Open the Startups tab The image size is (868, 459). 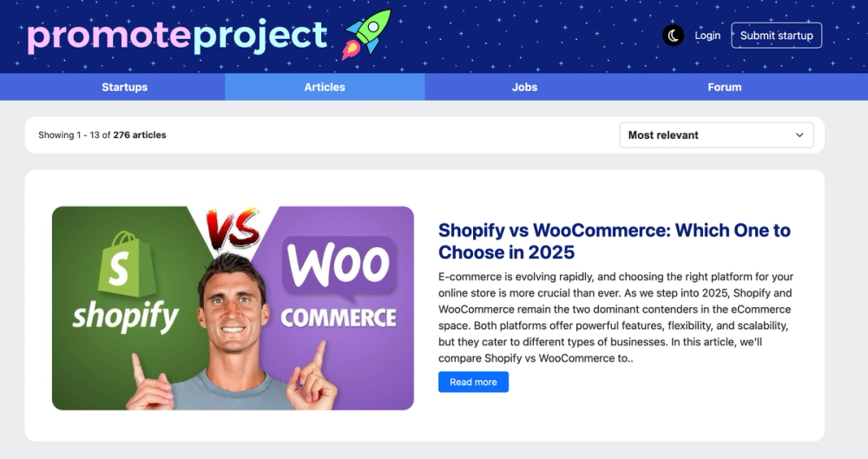(124, 87)
